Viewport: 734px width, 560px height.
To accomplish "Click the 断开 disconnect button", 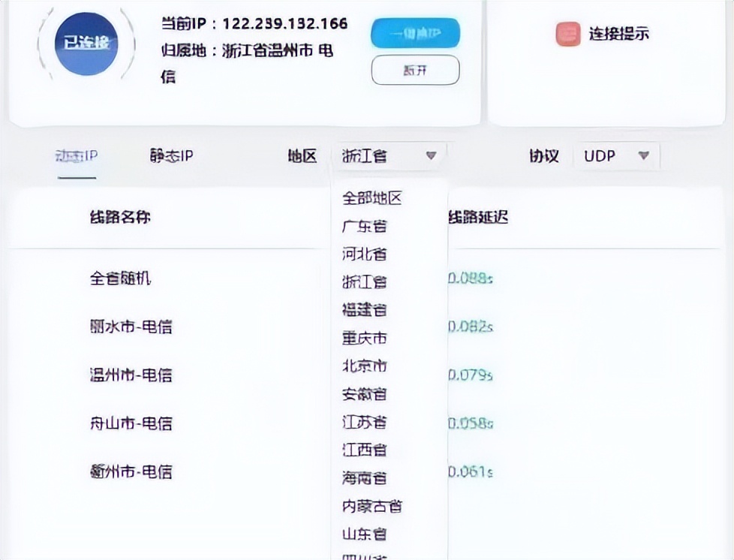I will (415, 69).
